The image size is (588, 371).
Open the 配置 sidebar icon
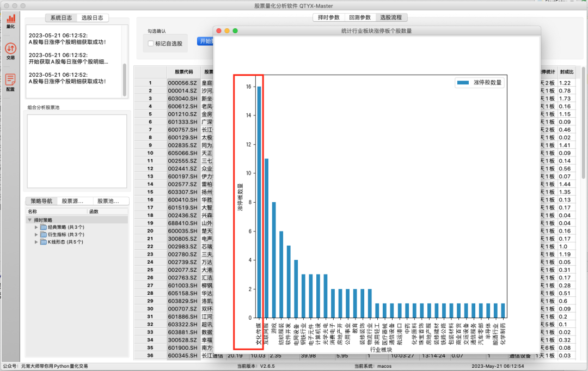(10, 82)
